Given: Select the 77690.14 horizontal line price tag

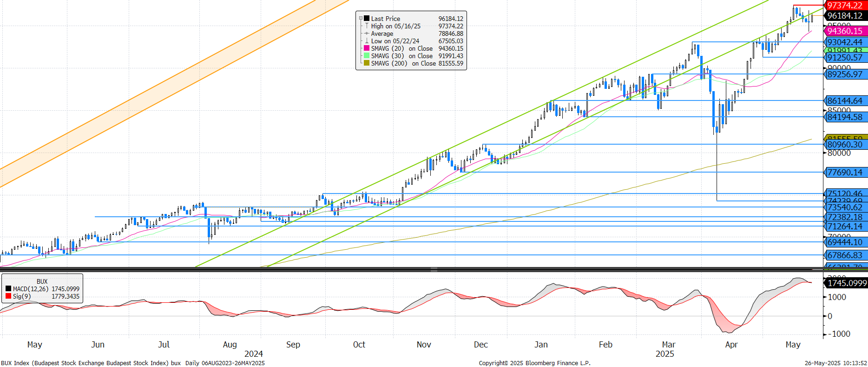Looking at the screenshot, I should point(845,173).
